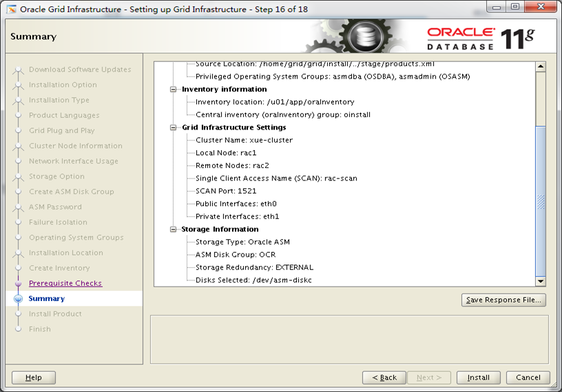The width and height of the screenshot is (562, 392).
Task: Select the Finish step
Action: [x=40, y=329]
